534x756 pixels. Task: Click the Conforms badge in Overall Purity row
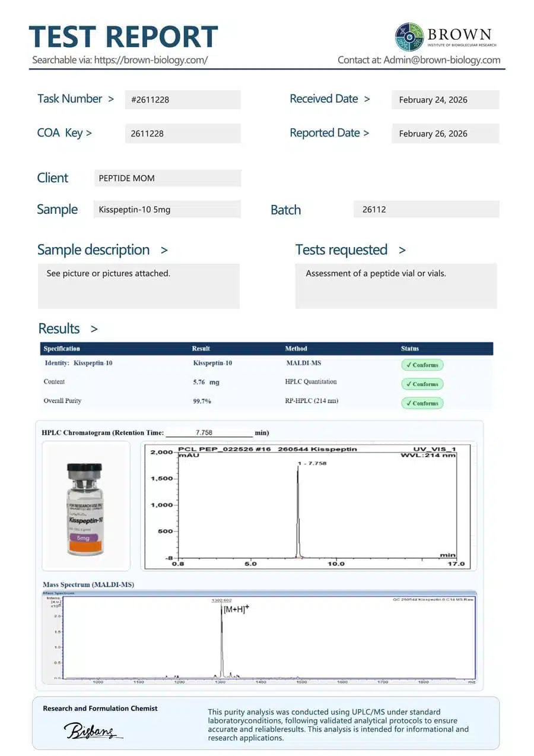tap(422, 403)
